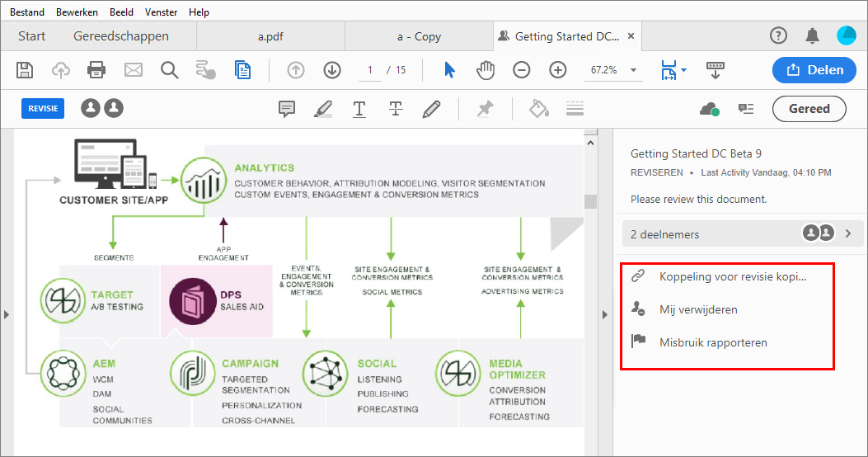Click the pin tool icon
The height and width of the screenshot is (457, 868).
pyautogui.click(x=485, y=109)
